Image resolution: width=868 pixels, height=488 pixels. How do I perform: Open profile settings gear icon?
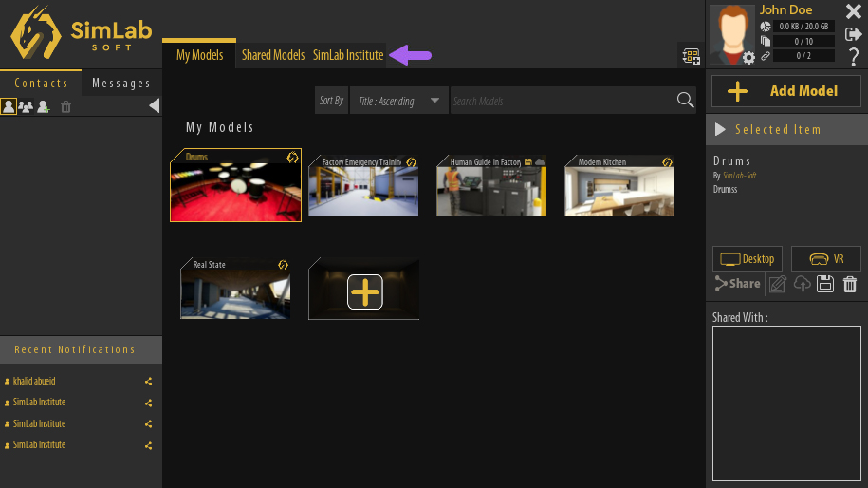click(x=748, y=58)
